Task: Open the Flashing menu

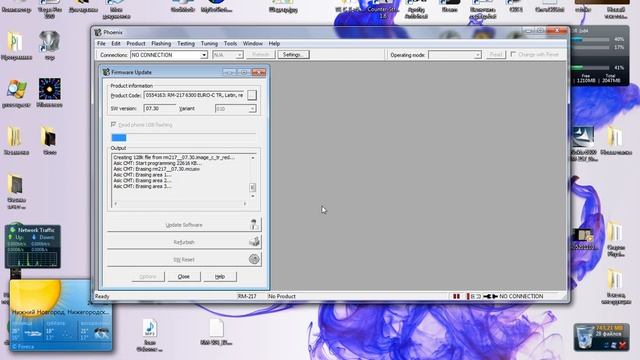Action: coord(161,43)
